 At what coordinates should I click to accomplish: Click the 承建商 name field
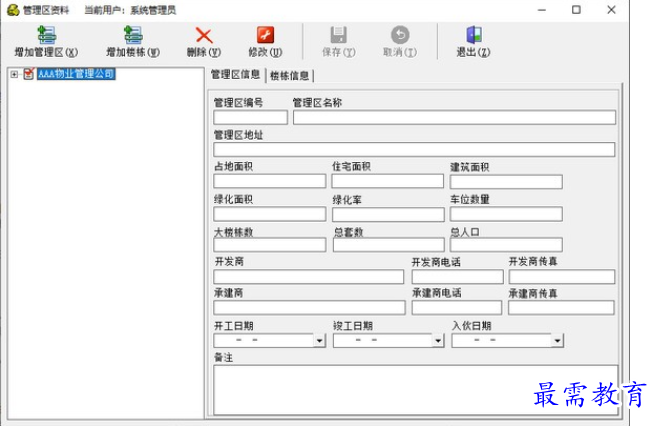(309, 308)
